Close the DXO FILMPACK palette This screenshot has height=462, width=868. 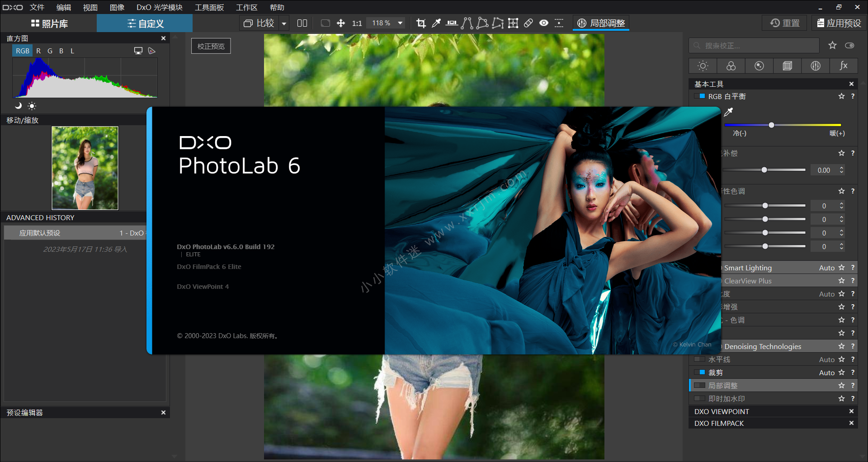pyautogui.click(x=851, y=423)
